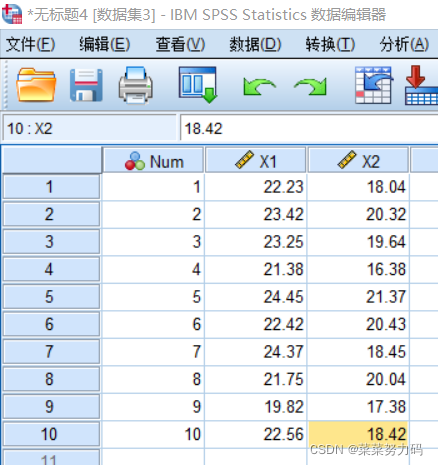Click the X1 cell containing 24.37
438x465 pixels.
[255, 352]
